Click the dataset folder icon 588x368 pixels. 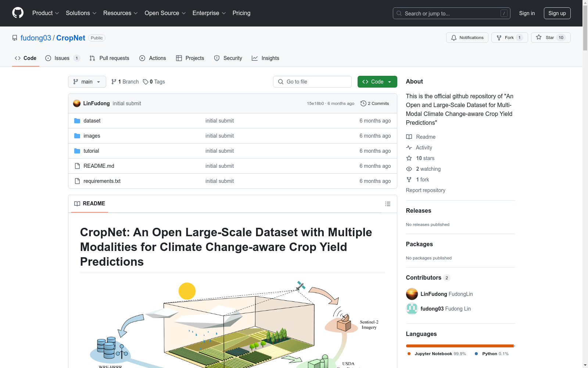(77, 121)
